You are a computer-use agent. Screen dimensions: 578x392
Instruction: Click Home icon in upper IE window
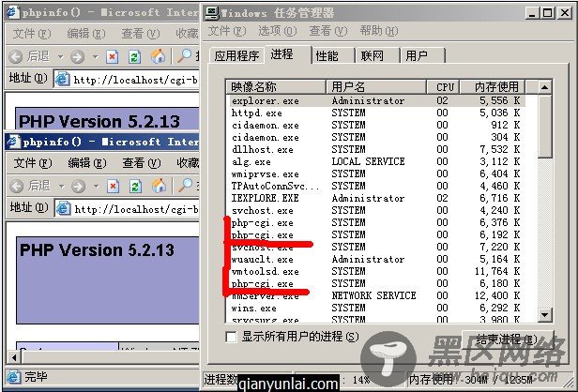158,56
